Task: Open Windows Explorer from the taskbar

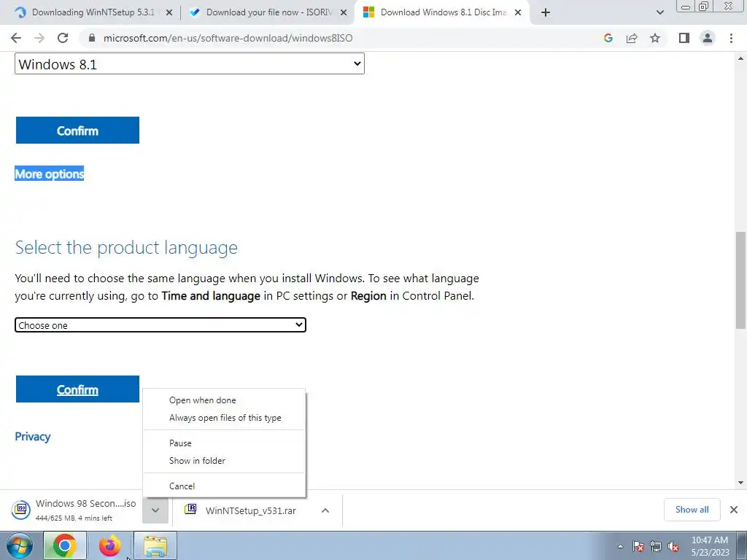Action: coord(155,545)
